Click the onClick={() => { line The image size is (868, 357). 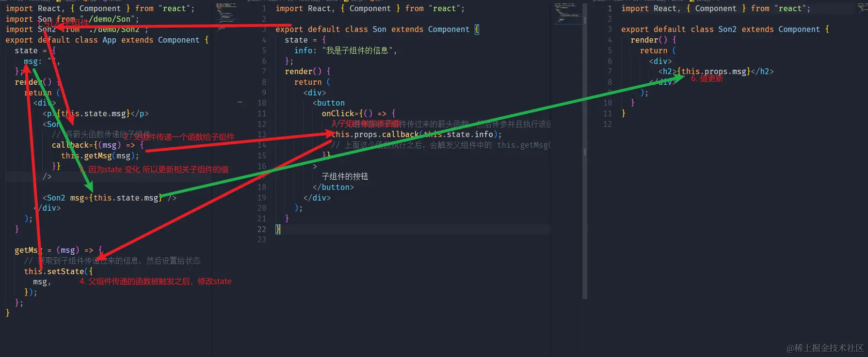359,113
